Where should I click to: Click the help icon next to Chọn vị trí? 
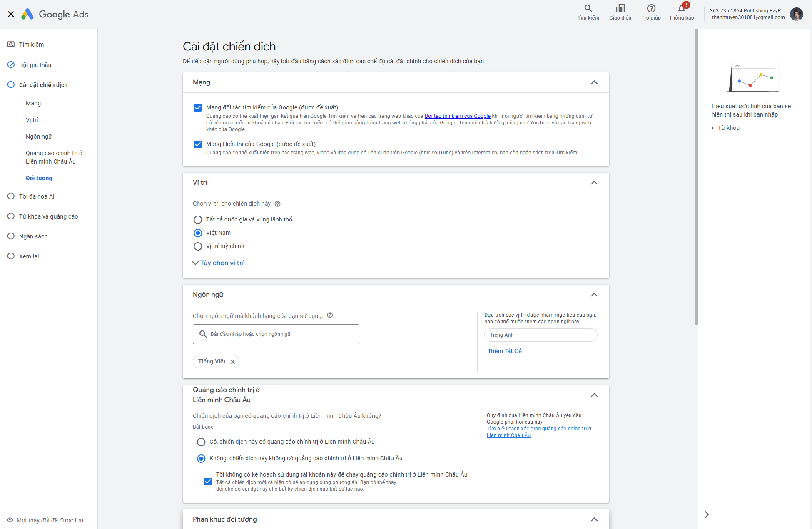click(277, 204)
